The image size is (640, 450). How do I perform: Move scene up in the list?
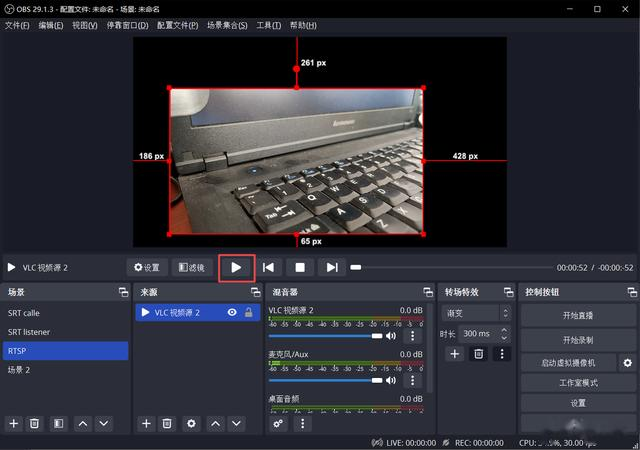click(x=82, y=423)
